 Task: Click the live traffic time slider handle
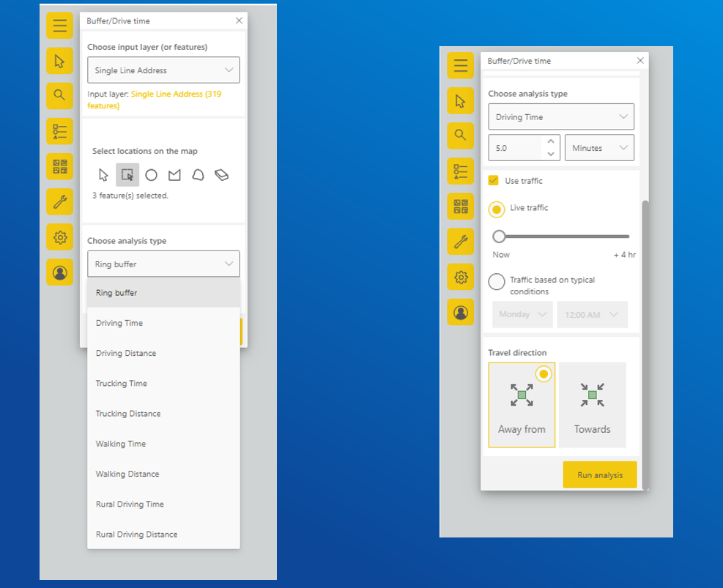coord(500,236)
